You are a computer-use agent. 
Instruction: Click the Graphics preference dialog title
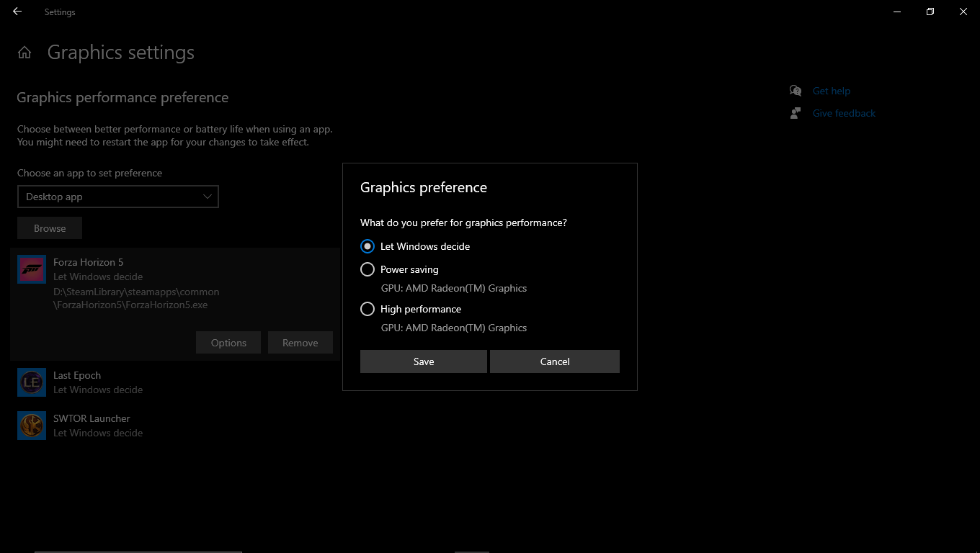pyautogui.click(x=424, y=187)
